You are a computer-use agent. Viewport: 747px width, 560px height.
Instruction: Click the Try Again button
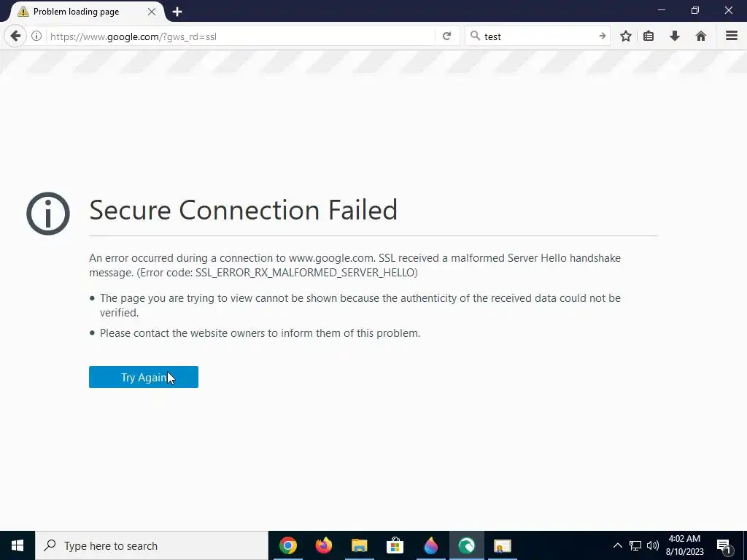pos(144,377)
